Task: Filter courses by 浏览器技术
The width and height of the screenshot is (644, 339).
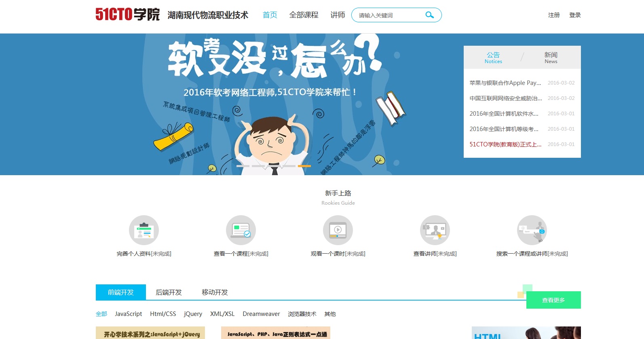Action: [x=302, y=314]
